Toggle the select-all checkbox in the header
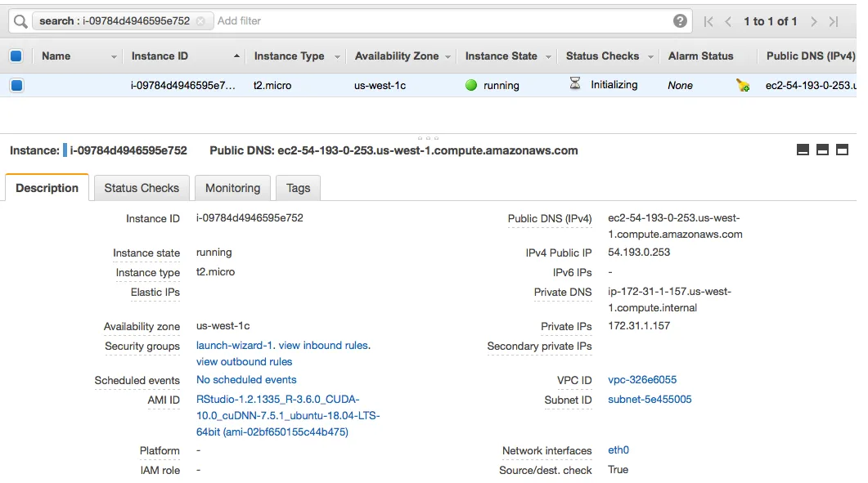Screen dimensions: 868x483 coord(16,56)
